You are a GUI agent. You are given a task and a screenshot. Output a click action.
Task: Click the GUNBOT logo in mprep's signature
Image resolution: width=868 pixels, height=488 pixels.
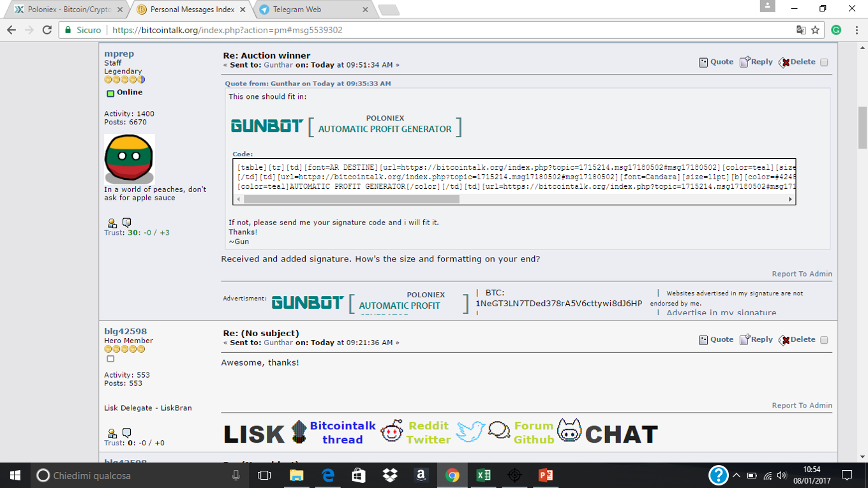[x=308, y=302]
